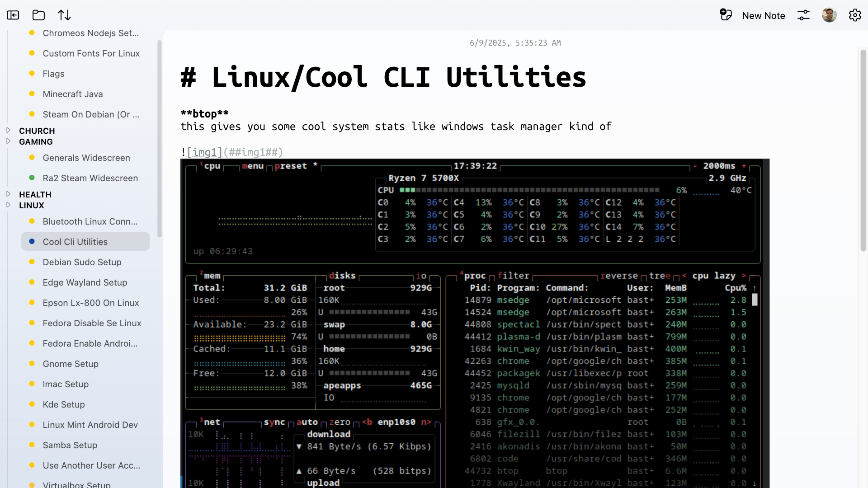Screen dimensions: 868x488
Task: Open the Minecraft Java note
Action: (73, 94)
